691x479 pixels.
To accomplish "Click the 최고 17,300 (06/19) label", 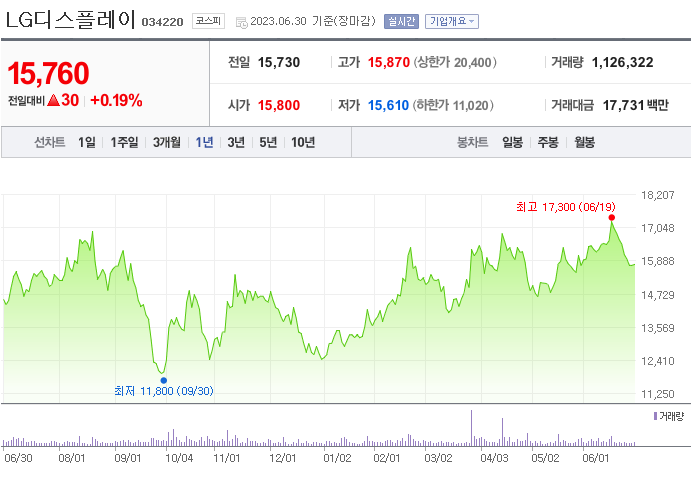I will (565, 207).
